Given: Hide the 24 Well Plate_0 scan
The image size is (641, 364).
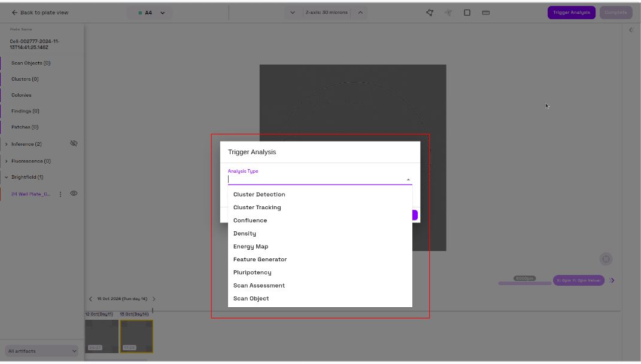Looking at the screenshot, I should [74, 194].
